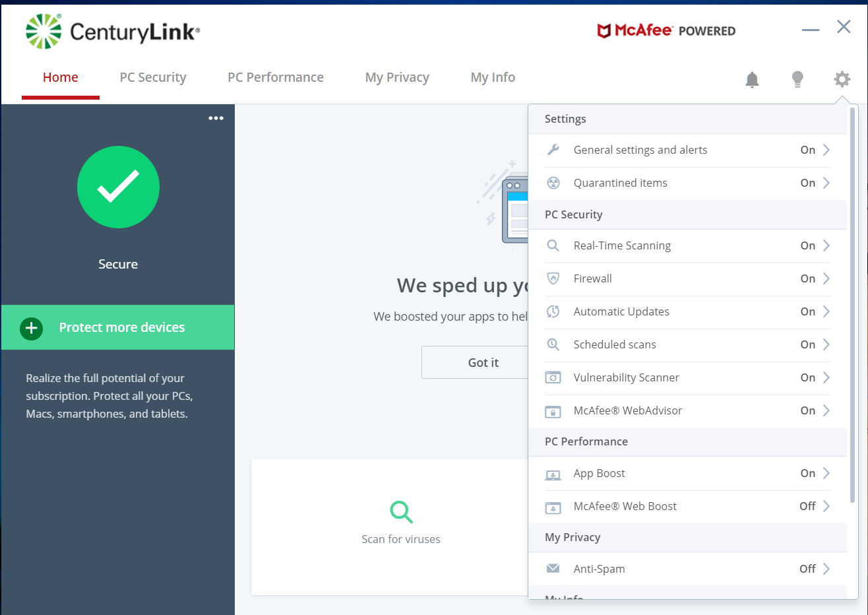Open the My Privacy tab

coord(397,78)
